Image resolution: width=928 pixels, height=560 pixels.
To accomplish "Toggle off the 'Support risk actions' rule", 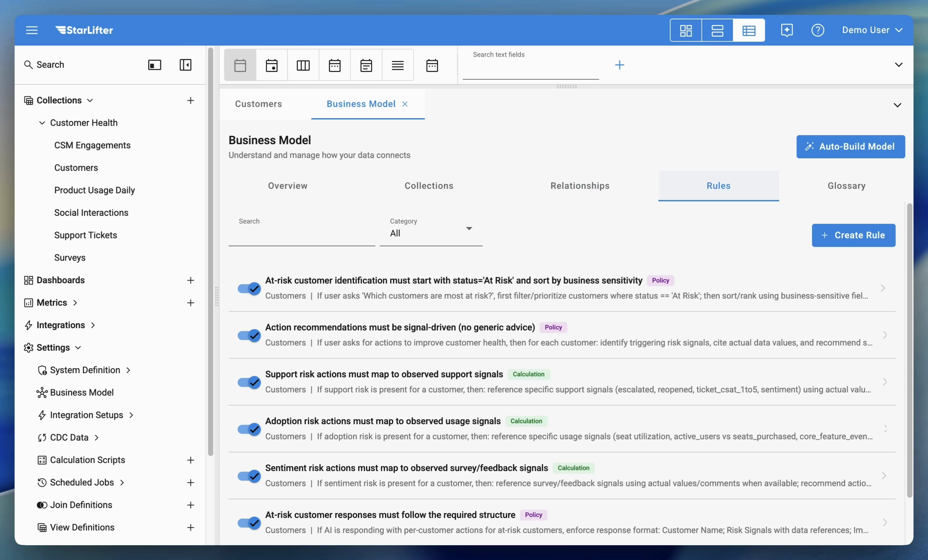I will pyautogui.click(x=248, y=382).
